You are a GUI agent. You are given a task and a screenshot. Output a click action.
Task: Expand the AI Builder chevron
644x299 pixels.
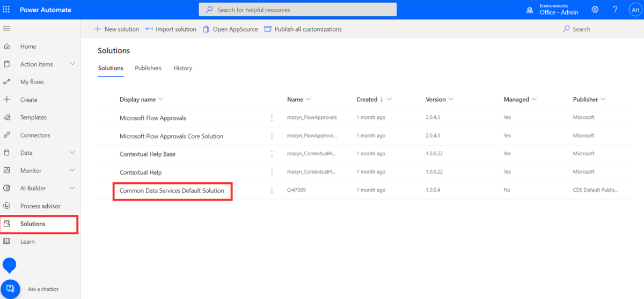[72, 188]
